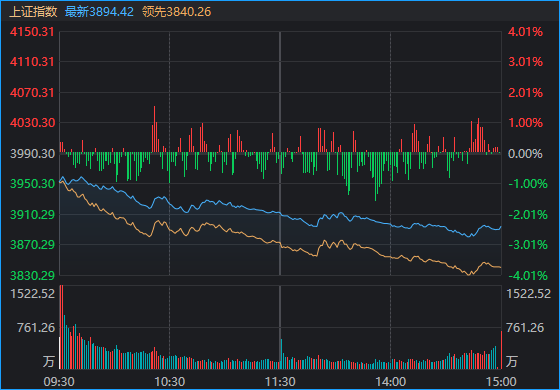560x390 pixels.
Task: Select the 领先3840.26 leading indicator label
Action: click(x=176, y=12)
